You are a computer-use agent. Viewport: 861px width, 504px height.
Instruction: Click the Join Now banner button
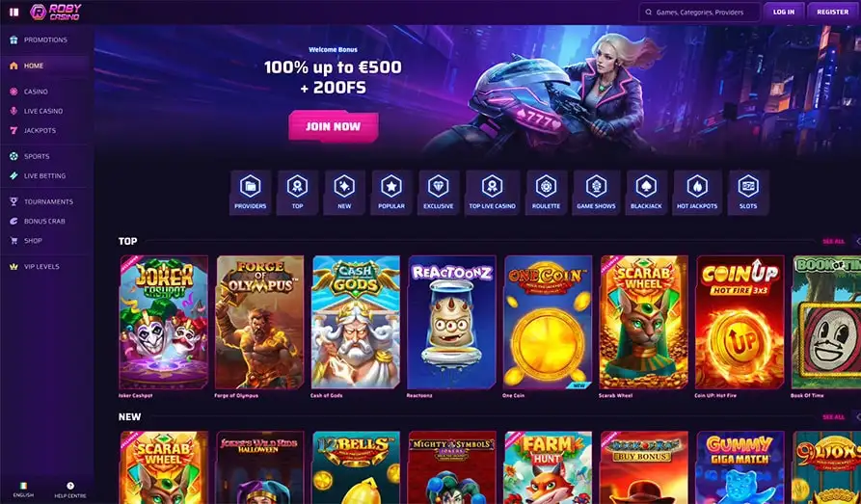334,126
